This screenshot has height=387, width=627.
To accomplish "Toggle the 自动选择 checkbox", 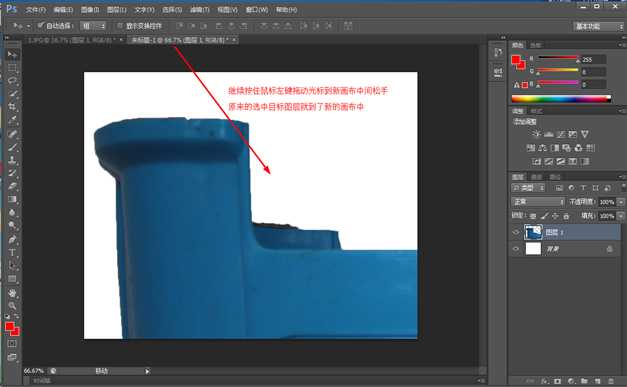I will 40,26.
